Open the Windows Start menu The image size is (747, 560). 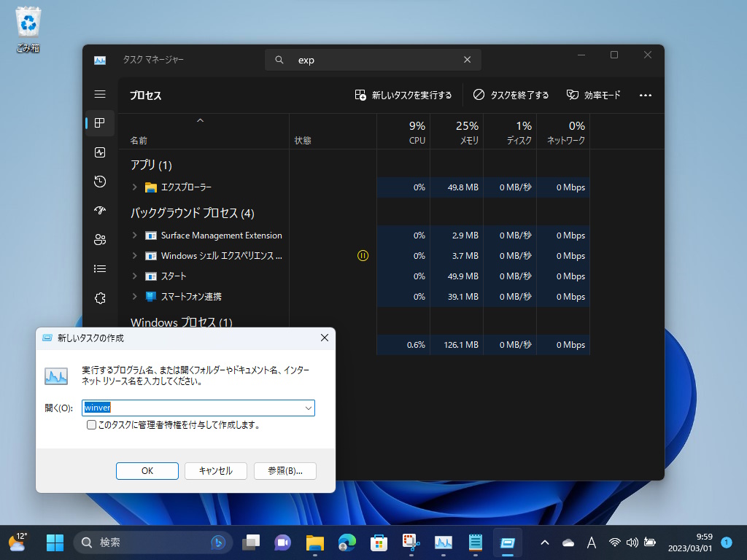(x=55, y=542)
